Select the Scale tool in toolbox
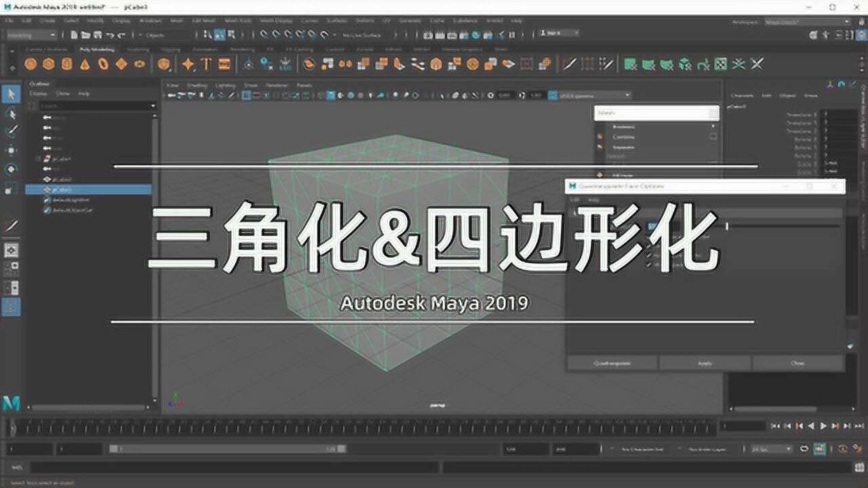Image resolution: width=868 pixels, height=488 pixels. click(x=11, y=188)
